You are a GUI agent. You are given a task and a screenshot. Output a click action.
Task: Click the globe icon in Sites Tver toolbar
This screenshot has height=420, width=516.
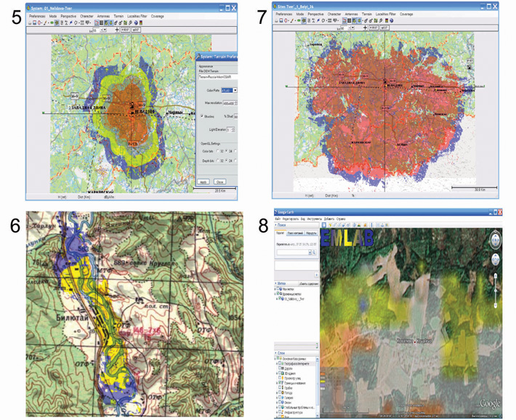click(x=391, y=20)
